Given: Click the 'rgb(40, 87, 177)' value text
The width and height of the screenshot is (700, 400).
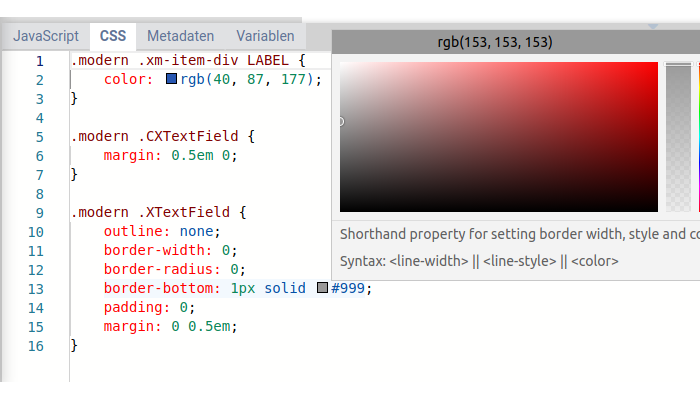Looking at the screenshot, I should pos(247,79).
